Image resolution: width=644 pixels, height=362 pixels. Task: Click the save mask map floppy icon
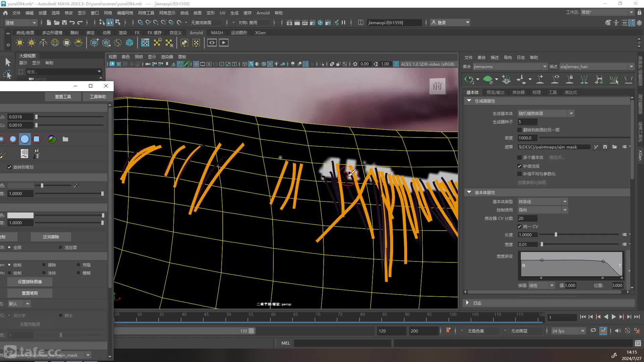click(x=605, y=147)
